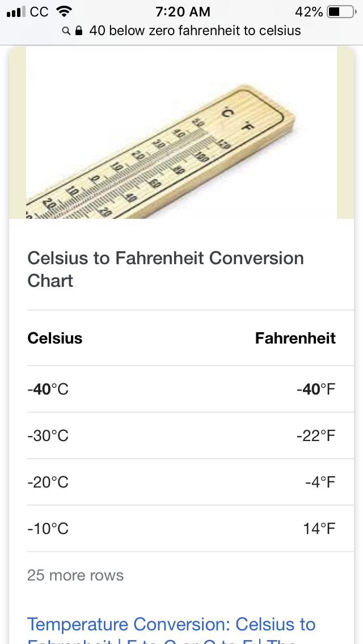Tap the Celsius column header
This screenshot has height=644, width=363.
tap(55, 338)
